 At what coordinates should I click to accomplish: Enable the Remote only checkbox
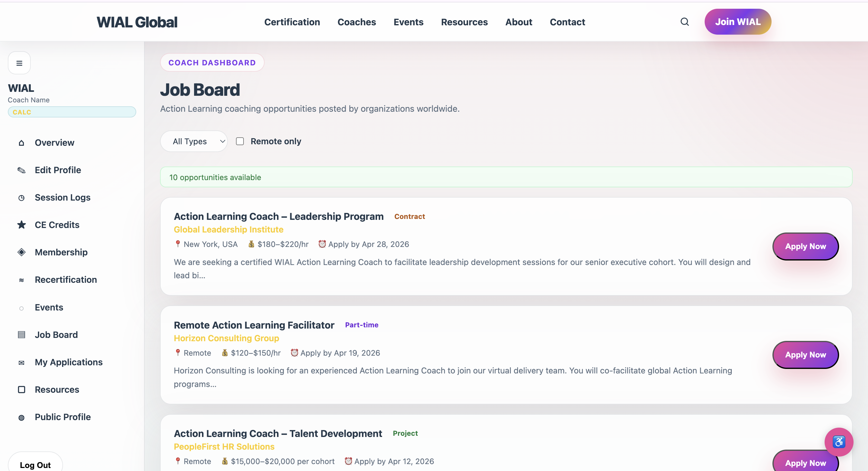[240, 142]
